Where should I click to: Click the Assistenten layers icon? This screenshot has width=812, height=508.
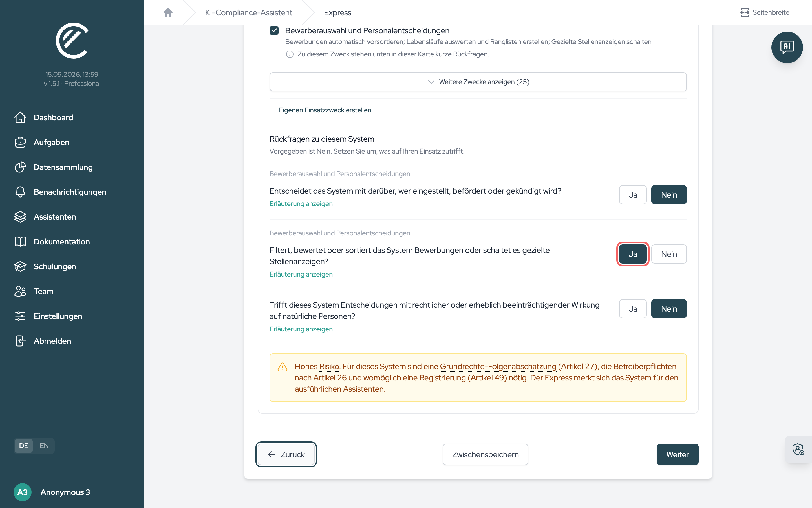[x=20, y=217]
